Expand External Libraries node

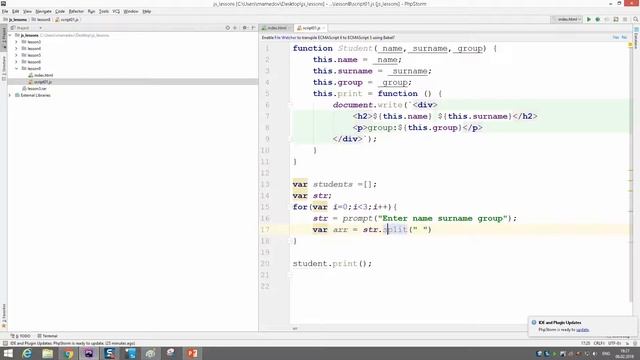click(10, 95)
